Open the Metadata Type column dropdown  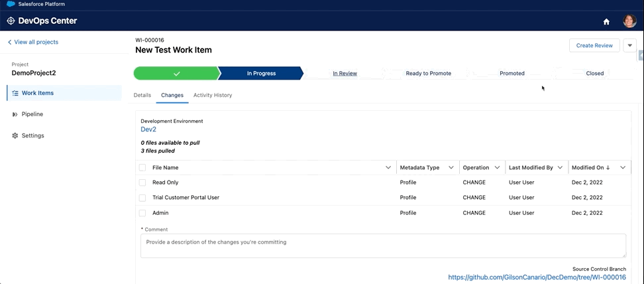point(451,168)
